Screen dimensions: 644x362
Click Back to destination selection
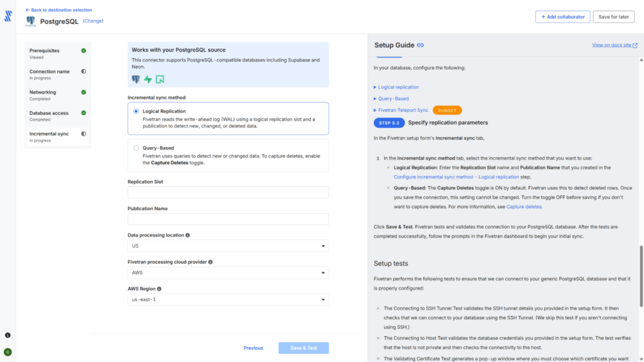click(x=58, y=10)
